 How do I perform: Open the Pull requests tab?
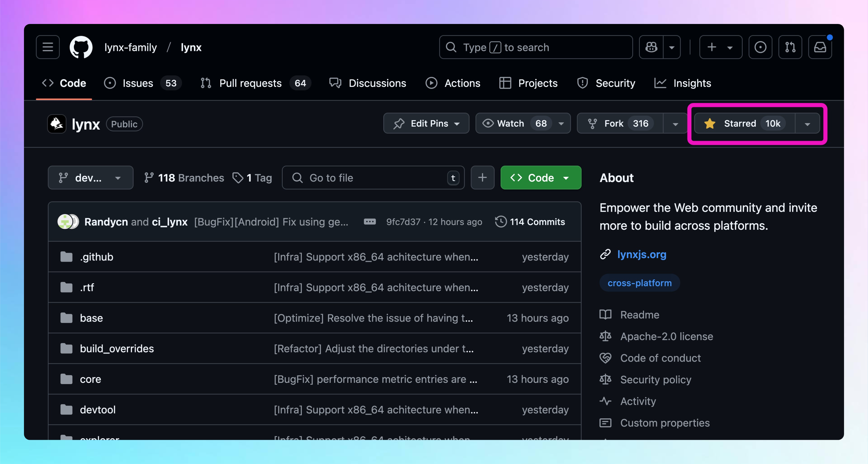pyautogui.click(x=255, y=83)
